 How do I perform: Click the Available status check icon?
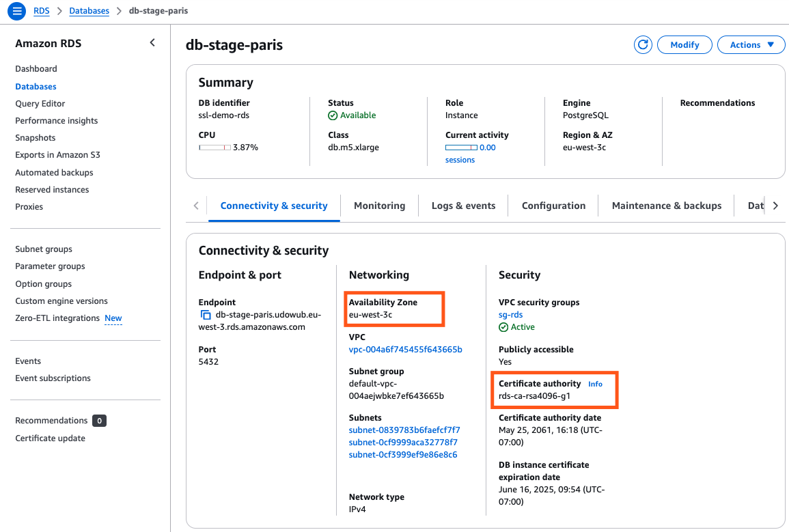[x=333, y=115]
